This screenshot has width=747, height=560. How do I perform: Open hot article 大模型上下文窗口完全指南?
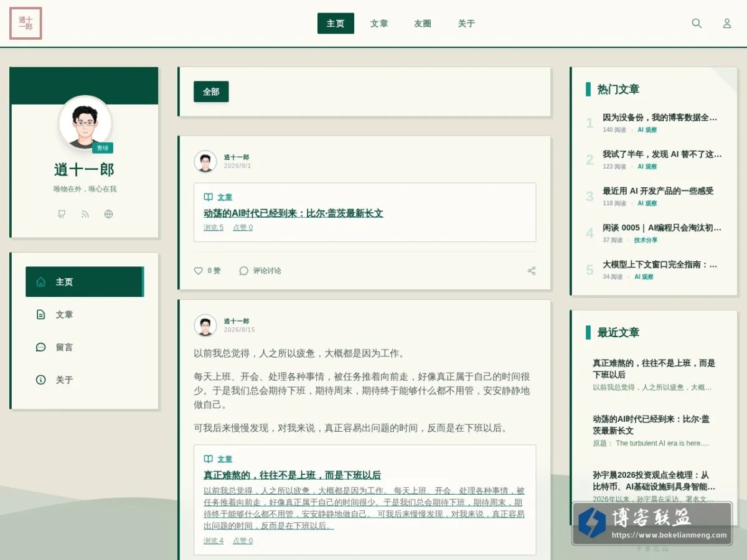click(x=660, y=264)
